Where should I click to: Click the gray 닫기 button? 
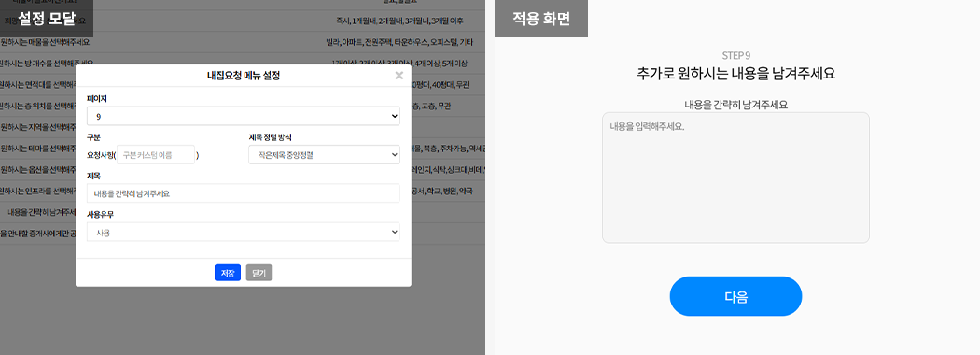coord(259,273)
